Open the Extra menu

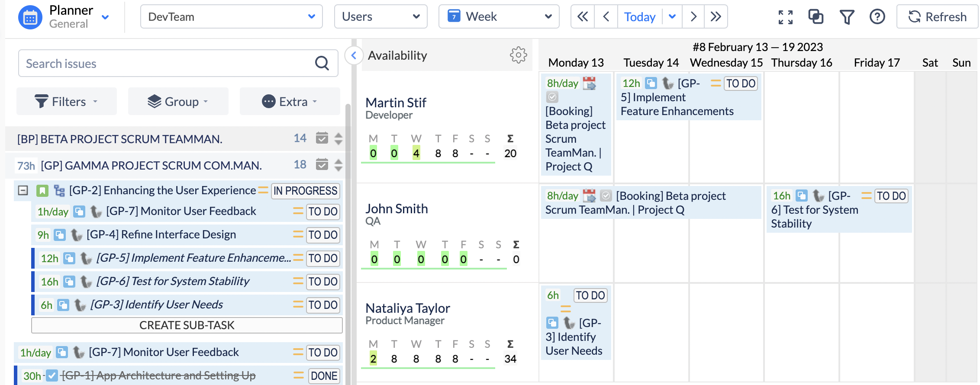[290, 102]
